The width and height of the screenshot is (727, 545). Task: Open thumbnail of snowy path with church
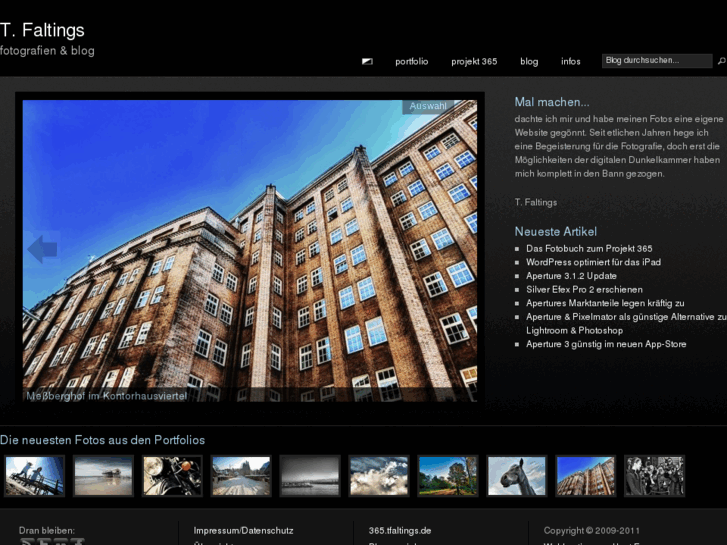(241, 476)
